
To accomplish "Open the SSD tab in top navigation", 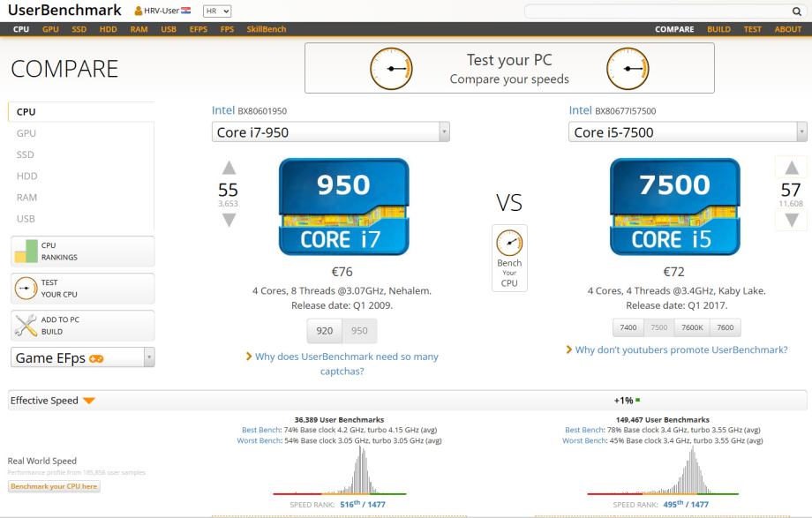I will tap(79, 29).
